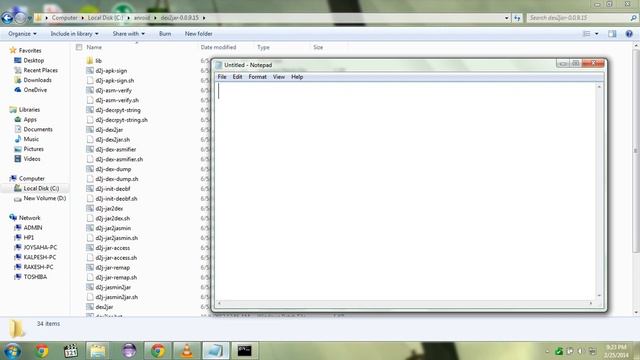Select Libraries in the navigation pane
The width and height of the screenshot is (640, 360).
click(29, 110)
